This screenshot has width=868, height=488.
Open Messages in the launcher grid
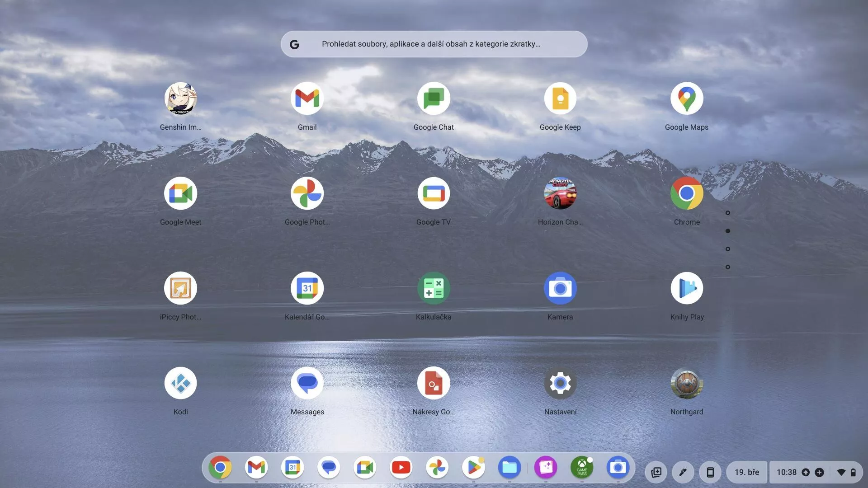coord(307,383)
